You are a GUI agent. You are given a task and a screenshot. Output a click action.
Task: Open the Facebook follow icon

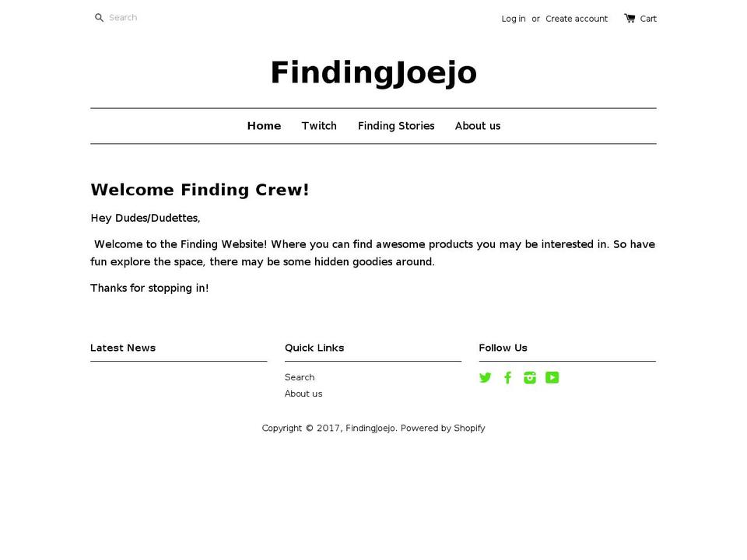click(508, 378)
